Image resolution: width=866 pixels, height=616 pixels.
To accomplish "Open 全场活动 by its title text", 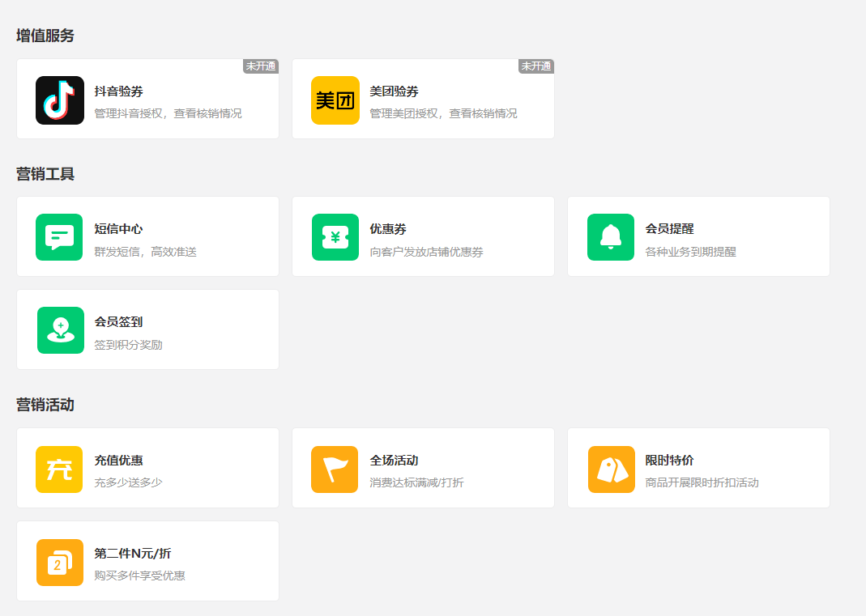I will pyautogui.click(x=395, y=461).
